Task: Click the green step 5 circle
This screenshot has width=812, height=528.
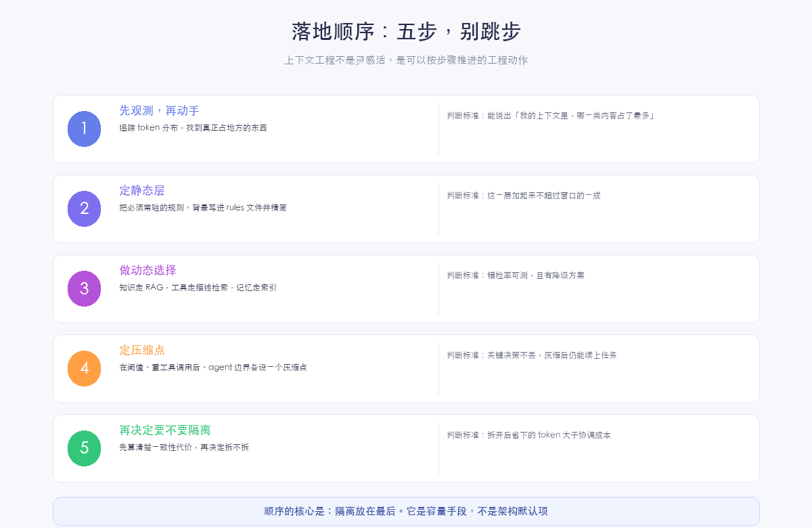Action: point(84,448)
